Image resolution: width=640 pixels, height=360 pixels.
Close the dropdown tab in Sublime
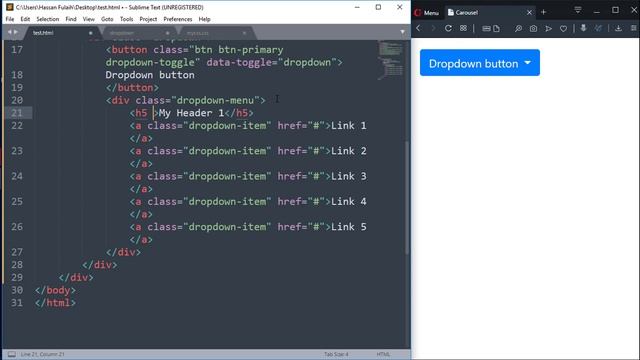167,33
